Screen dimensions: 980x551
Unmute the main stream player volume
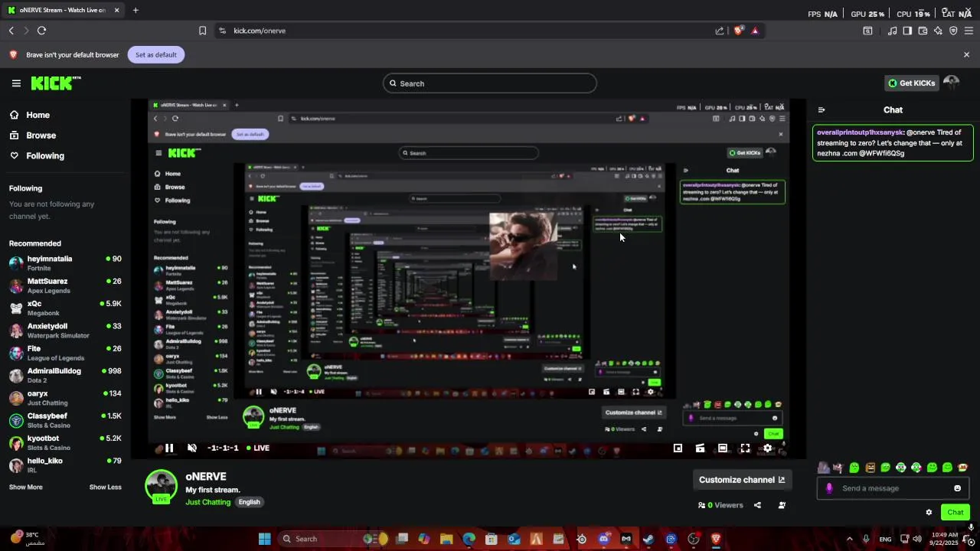[x=192, y=448]
